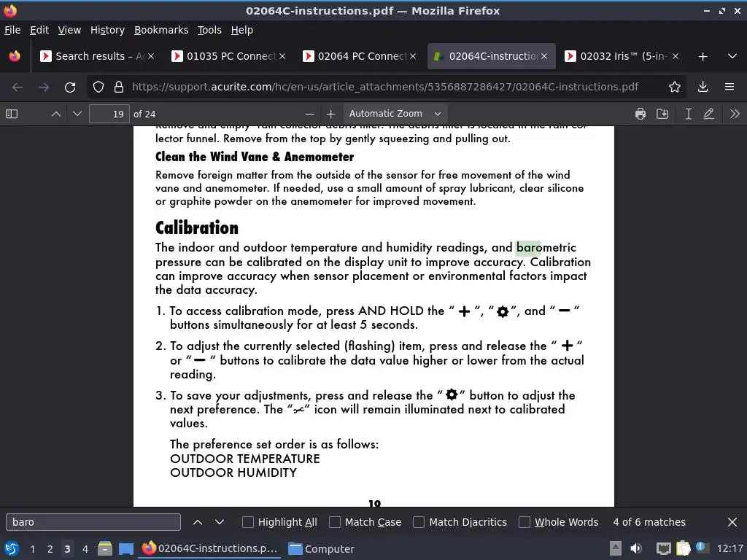Switch to workspace 4
The height and width of the screenshot is (560, 747).
pyautogui.click(x=85, y=549)
